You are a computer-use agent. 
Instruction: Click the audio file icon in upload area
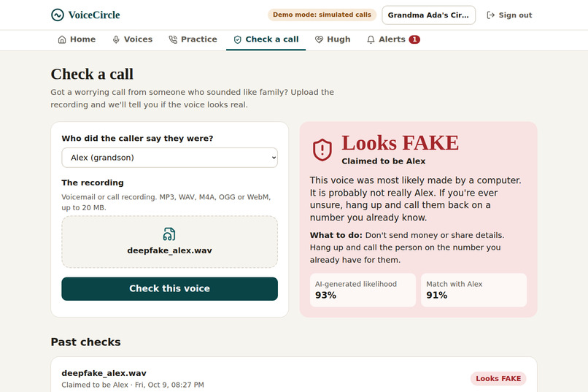(x=169, y=234)
